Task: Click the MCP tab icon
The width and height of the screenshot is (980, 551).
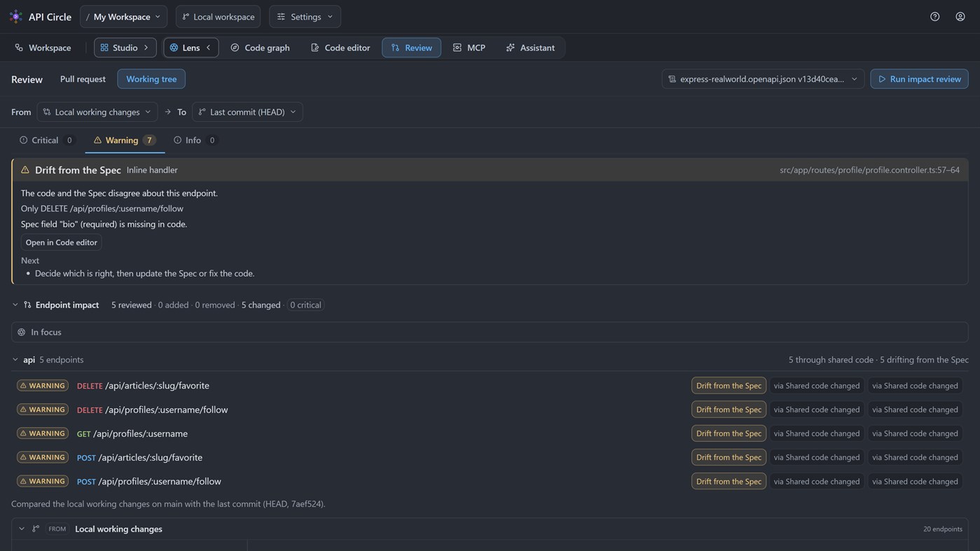Action: (x=457, y=48)
